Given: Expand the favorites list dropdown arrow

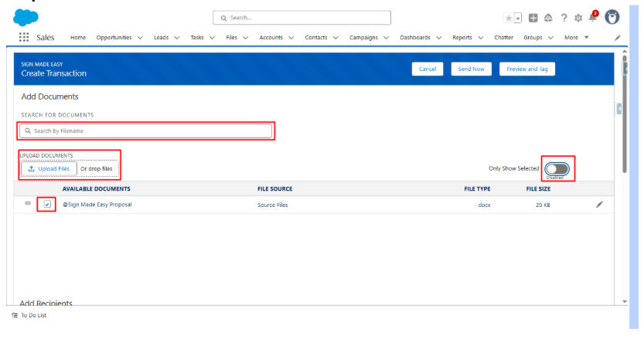Looking at the screenshot, I should click(x=518, y=18).
